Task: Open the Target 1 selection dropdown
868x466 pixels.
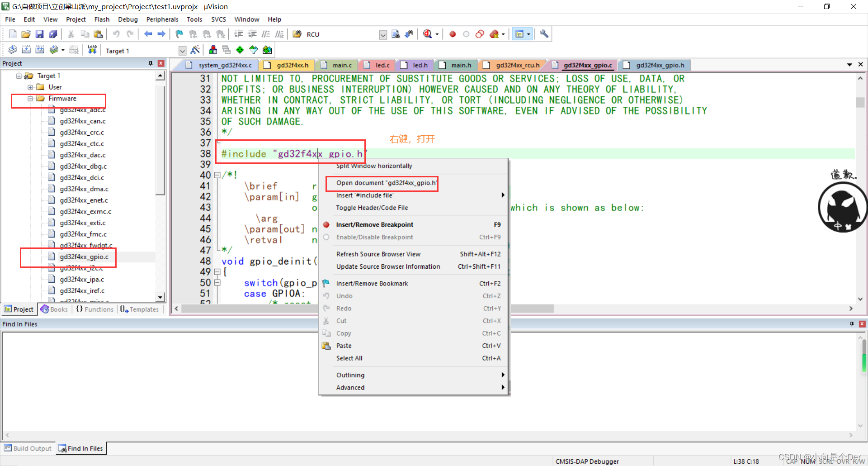Action: click(x=182, y=51)
